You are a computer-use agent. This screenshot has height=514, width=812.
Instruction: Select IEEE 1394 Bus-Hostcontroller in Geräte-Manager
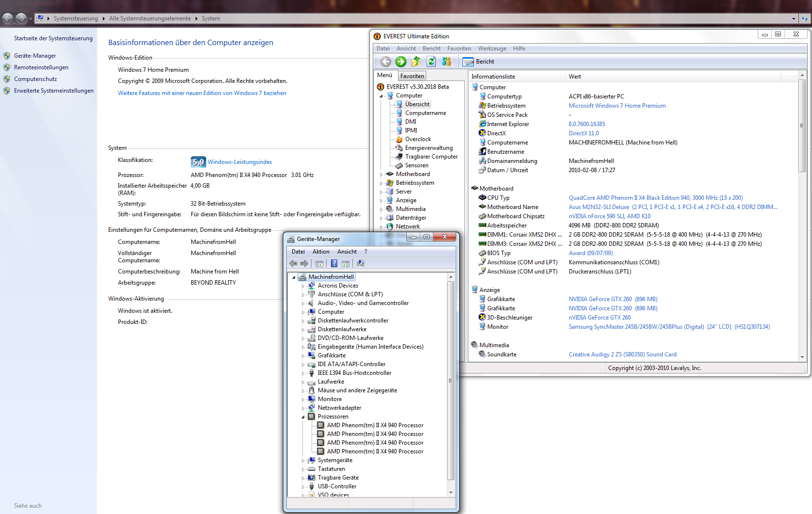coord(354,373)
